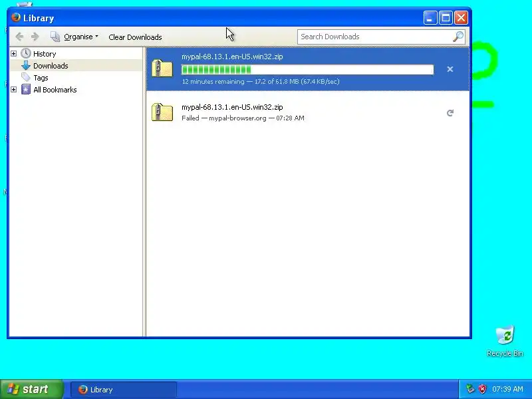Focus the Search Downloads field
This screenshot has width=532, height=399.
[374, 37]
